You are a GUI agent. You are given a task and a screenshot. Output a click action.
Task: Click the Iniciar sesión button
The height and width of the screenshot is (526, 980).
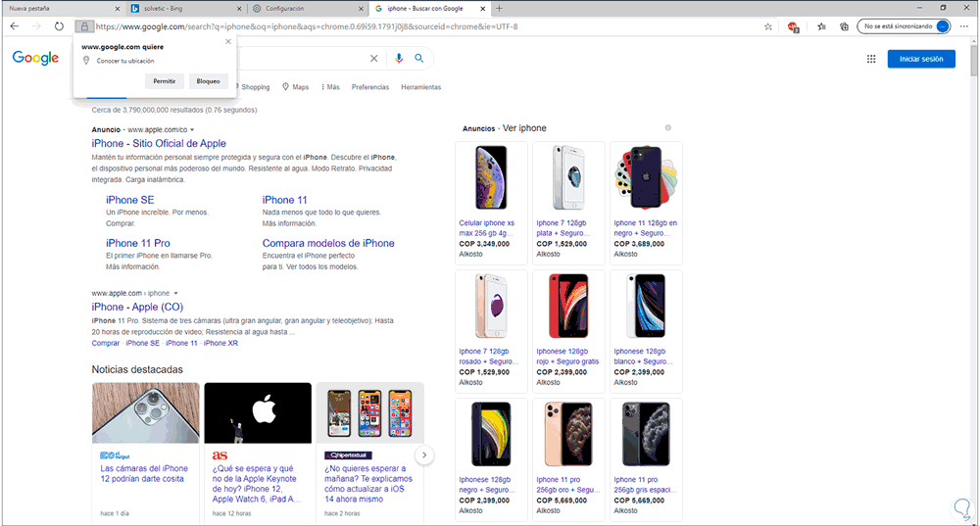[921, 59]
